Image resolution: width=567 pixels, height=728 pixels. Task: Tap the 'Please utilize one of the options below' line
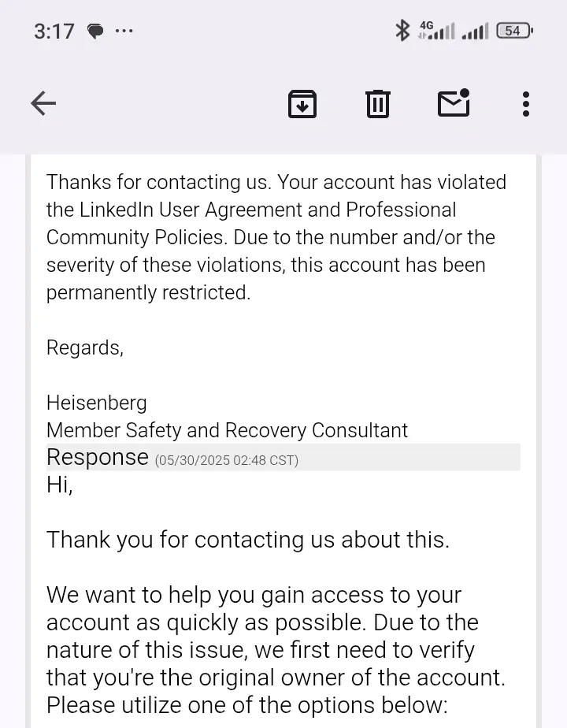(246, 704)
